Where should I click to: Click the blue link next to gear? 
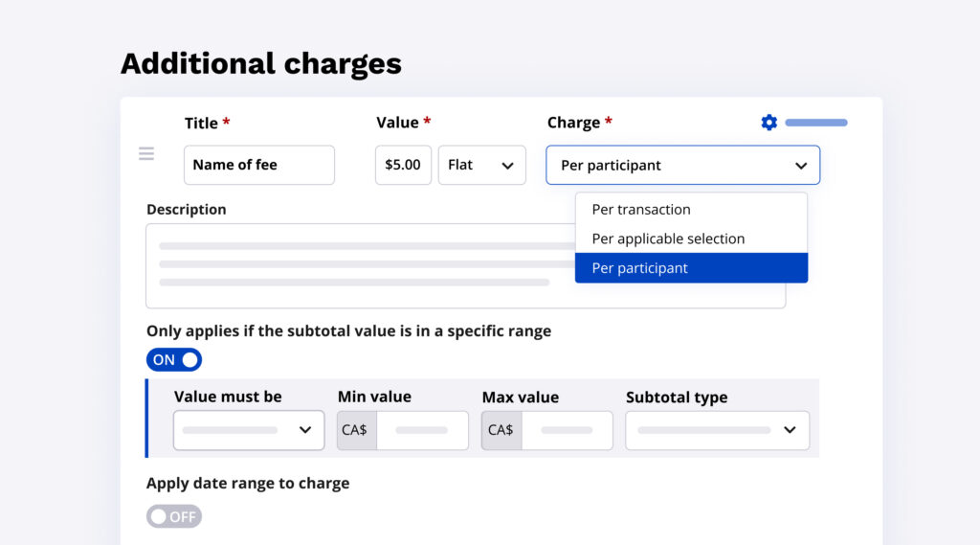[815, 123]
